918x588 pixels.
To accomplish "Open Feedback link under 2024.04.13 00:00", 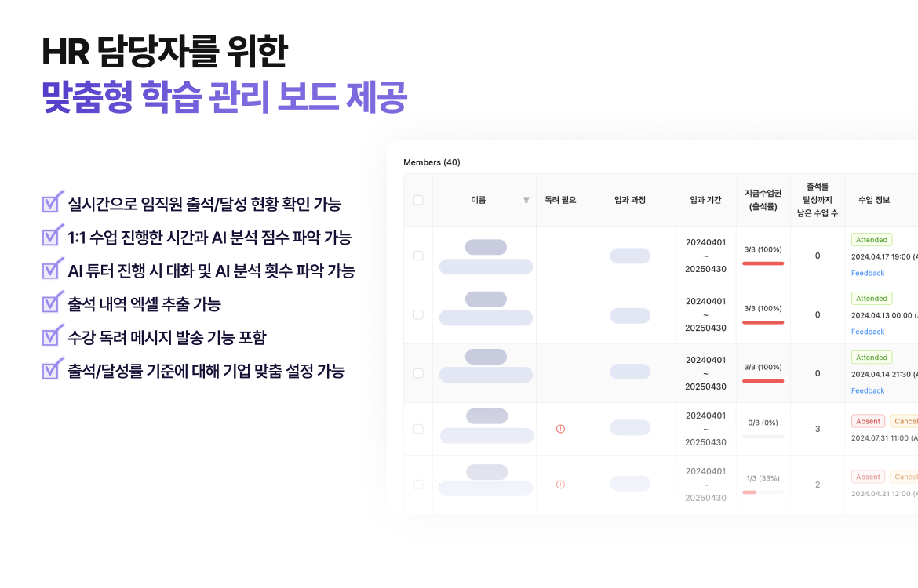I will coord(868,332).
